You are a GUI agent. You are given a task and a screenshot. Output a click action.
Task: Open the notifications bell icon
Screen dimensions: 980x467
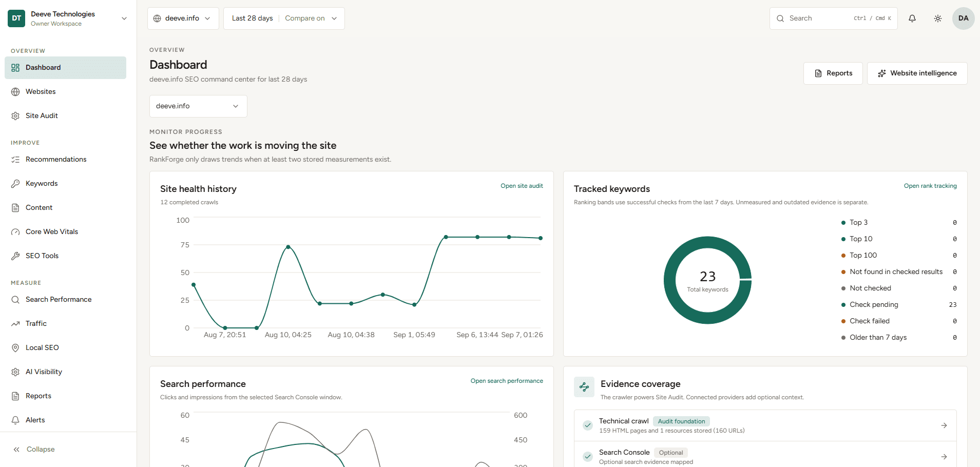click(x=912, y=18)
